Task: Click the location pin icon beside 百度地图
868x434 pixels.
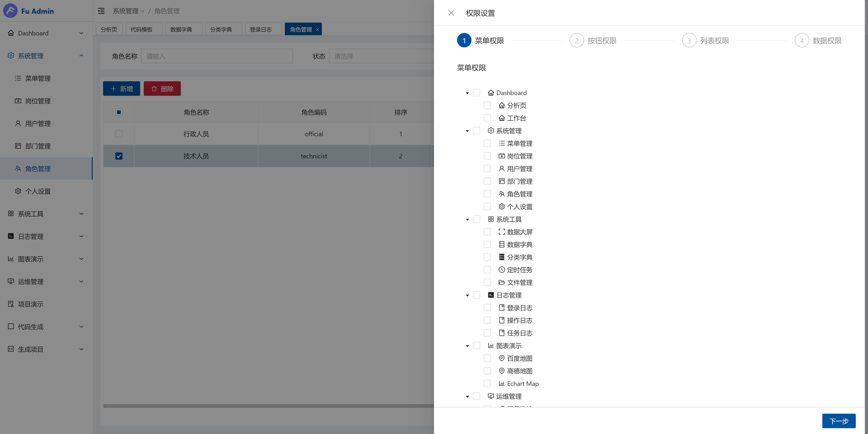Action: [x=501, y=358]
